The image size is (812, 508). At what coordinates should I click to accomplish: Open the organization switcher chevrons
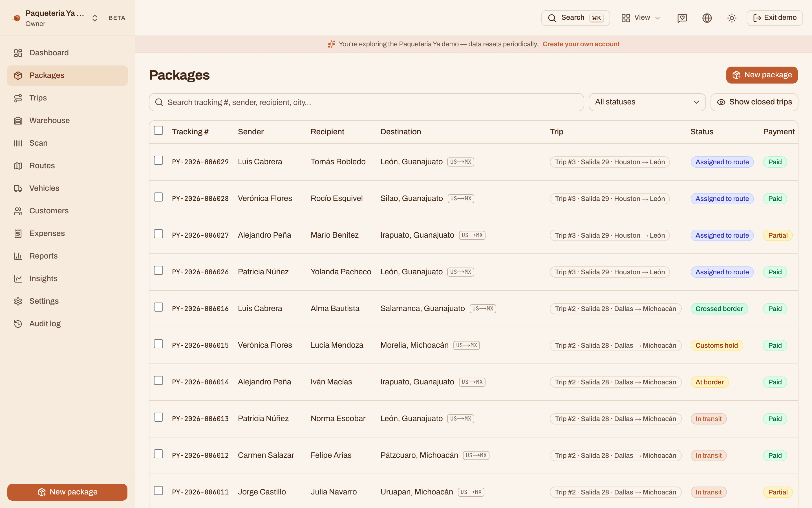tap(95, 18)
